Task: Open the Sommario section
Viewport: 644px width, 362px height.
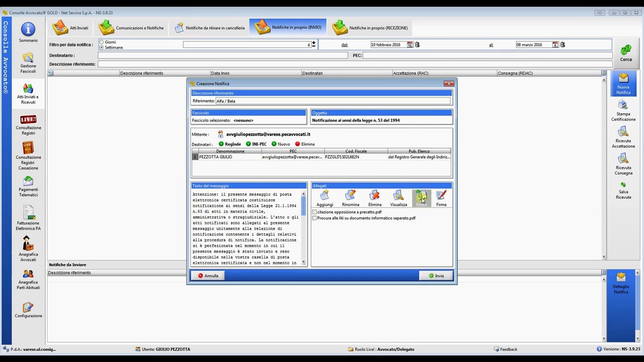Action: pos(28,33)
